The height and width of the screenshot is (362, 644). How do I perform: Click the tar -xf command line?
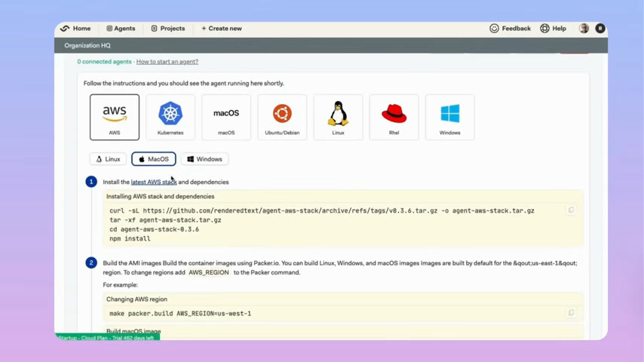165,220
